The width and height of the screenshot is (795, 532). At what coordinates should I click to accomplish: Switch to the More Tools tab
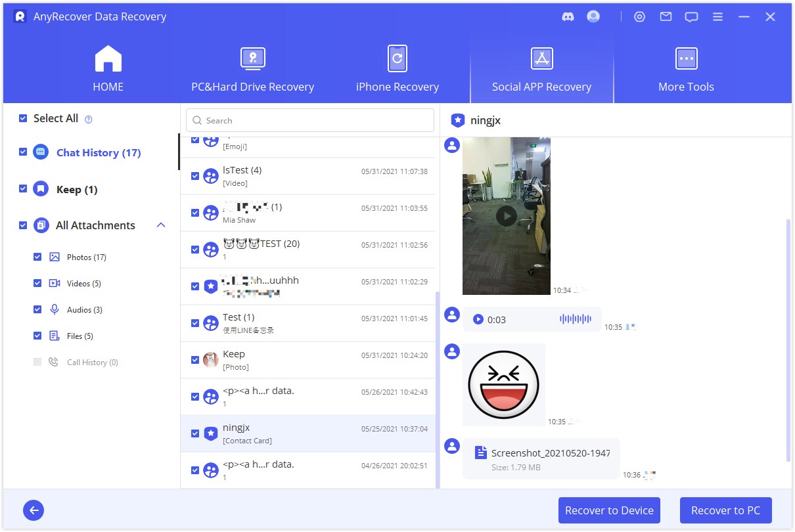[x=686, y=58]
